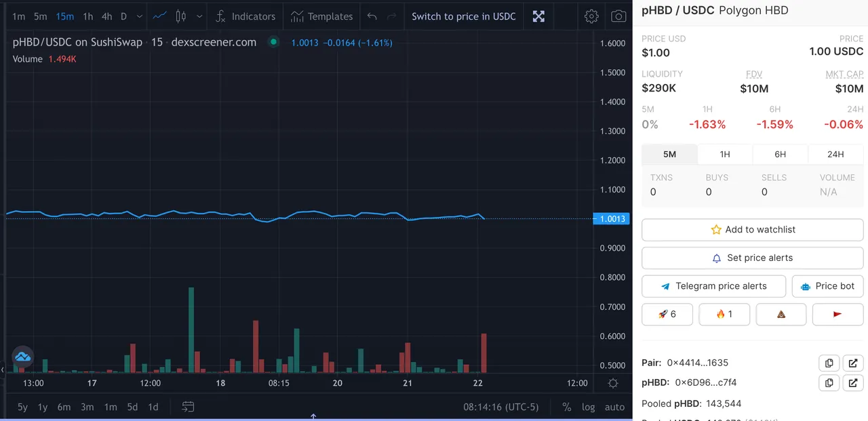This screenshot has width=868, height=421.
Task: Set chart range to 1d
Action: (153, 407)
